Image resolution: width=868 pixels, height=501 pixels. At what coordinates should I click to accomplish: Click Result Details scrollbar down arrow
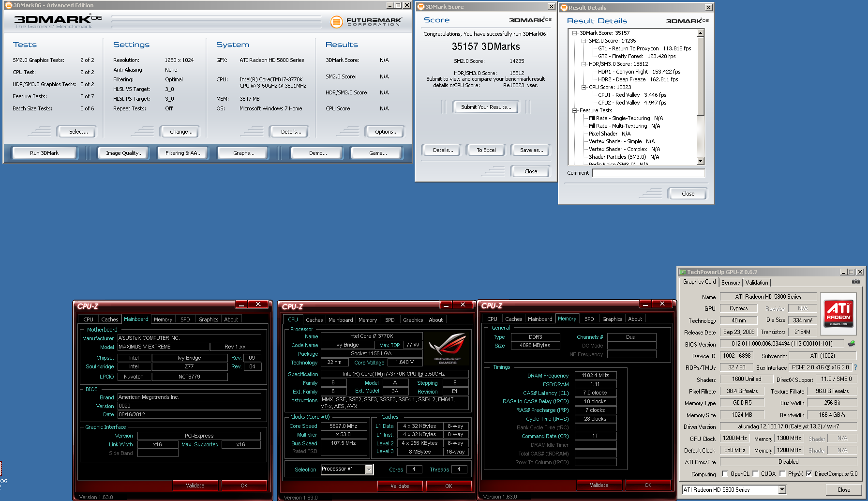pos(700,161)
